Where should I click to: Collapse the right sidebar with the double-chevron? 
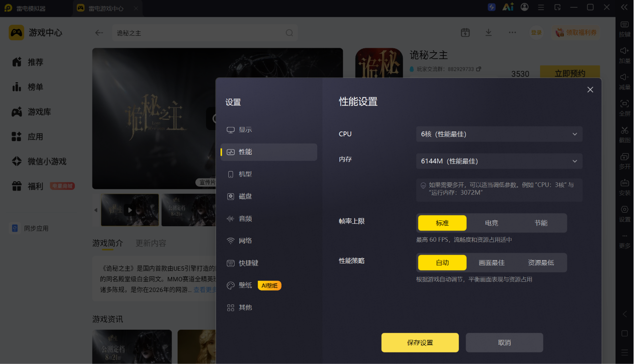click(624, 7)
